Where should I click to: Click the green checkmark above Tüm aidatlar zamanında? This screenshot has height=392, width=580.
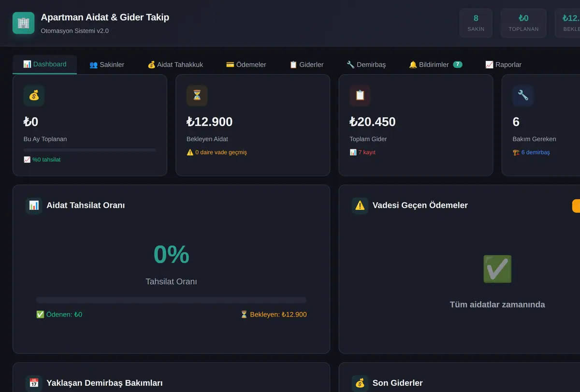pyautogui.click(x=497, y=269)
